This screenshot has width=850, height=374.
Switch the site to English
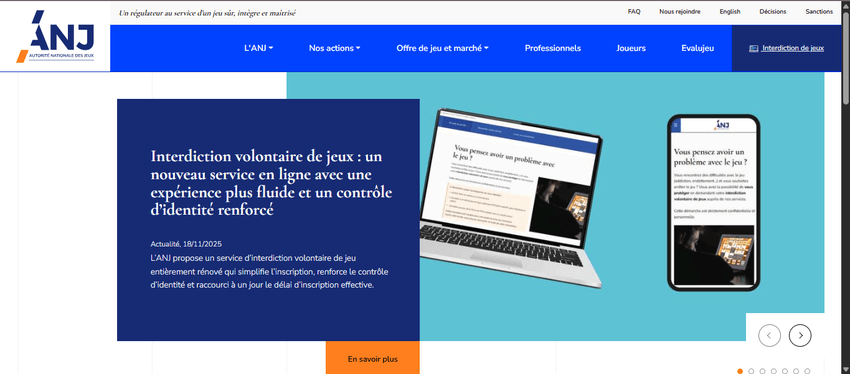pyautogui.click(x=730, y=11)
